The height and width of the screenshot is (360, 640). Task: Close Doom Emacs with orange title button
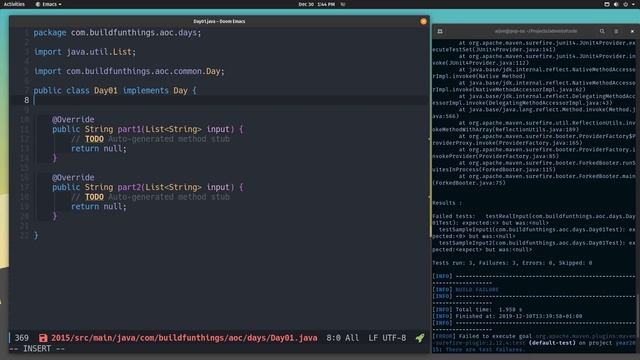[x=423, y=21]
